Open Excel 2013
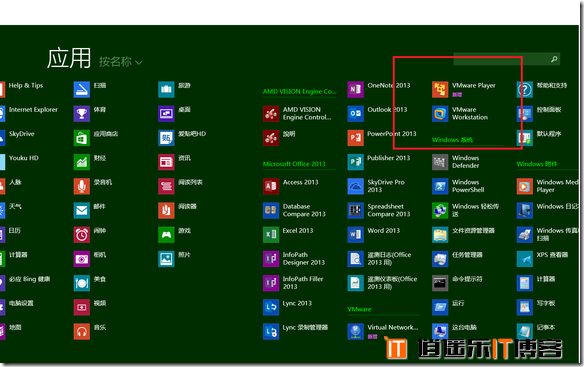 (x=288, y=235)
